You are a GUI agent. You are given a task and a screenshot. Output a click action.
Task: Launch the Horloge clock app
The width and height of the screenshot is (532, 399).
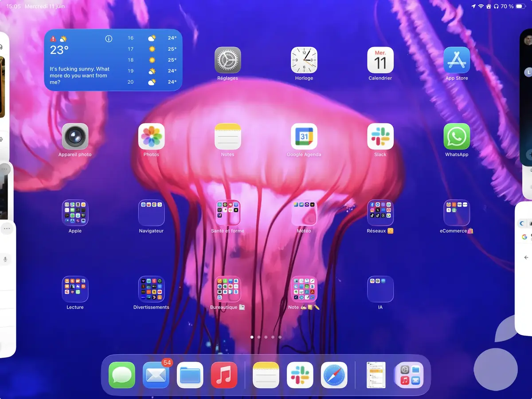pyautogui.click(x=304, y=60)
